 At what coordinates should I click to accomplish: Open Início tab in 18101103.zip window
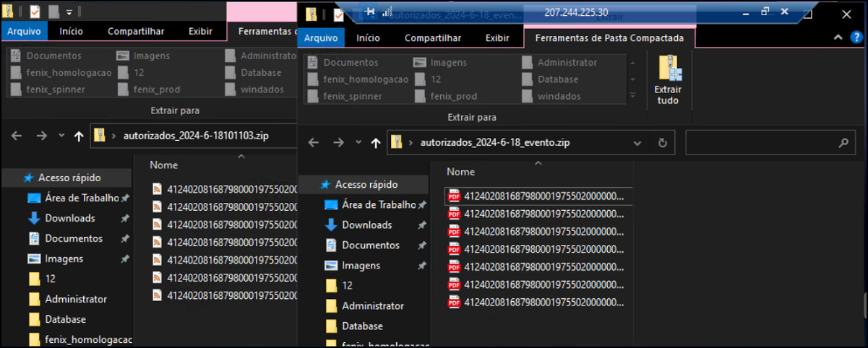tap(71, 31)
